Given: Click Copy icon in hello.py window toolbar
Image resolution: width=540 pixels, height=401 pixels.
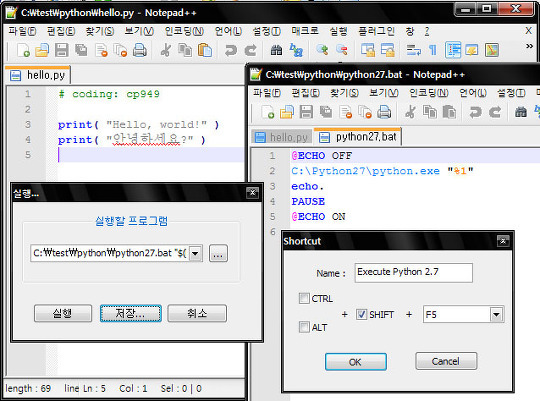Looking at the screenshot, I should pyautogui.click(x=185, y=50).
